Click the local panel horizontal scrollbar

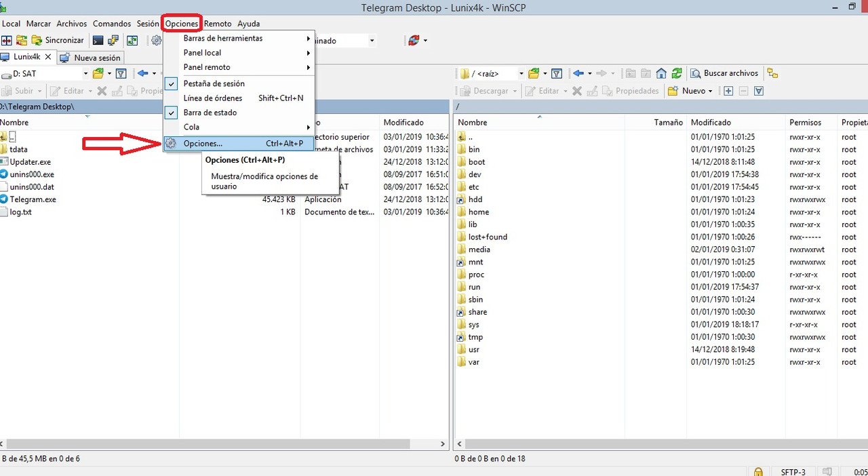(209, 445)
